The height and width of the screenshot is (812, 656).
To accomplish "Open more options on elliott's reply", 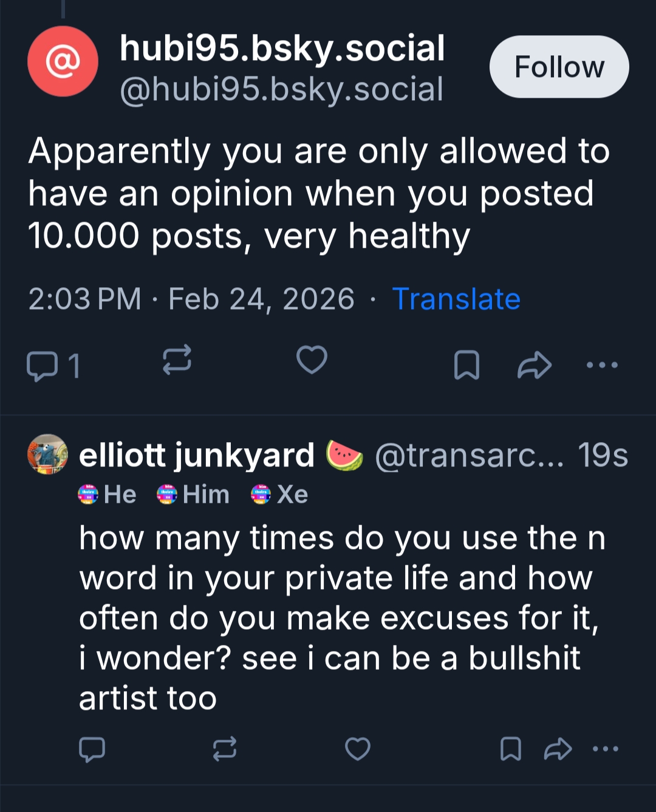I will point(606,749).
